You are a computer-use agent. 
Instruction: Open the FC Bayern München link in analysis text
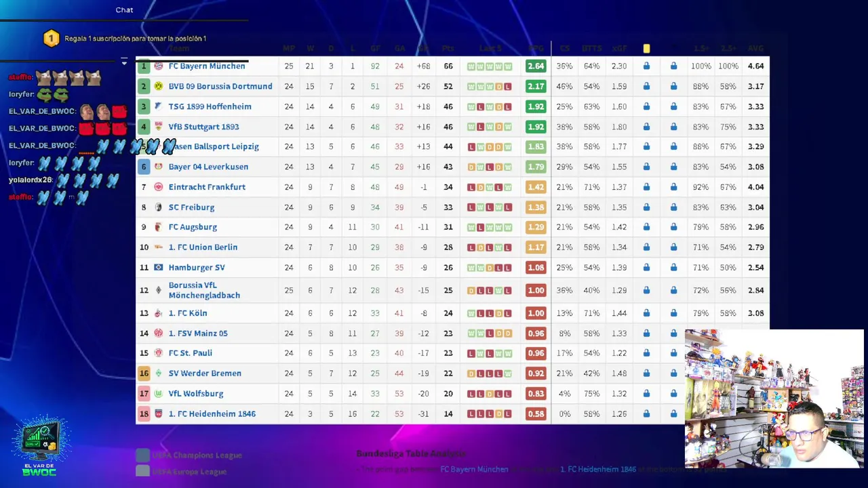(x=474, y=469)
